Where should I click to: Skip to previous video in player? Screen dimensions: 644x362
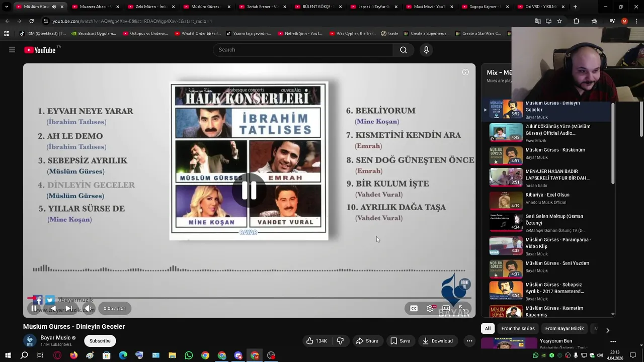pyautogui.click(x=52, y=308)
